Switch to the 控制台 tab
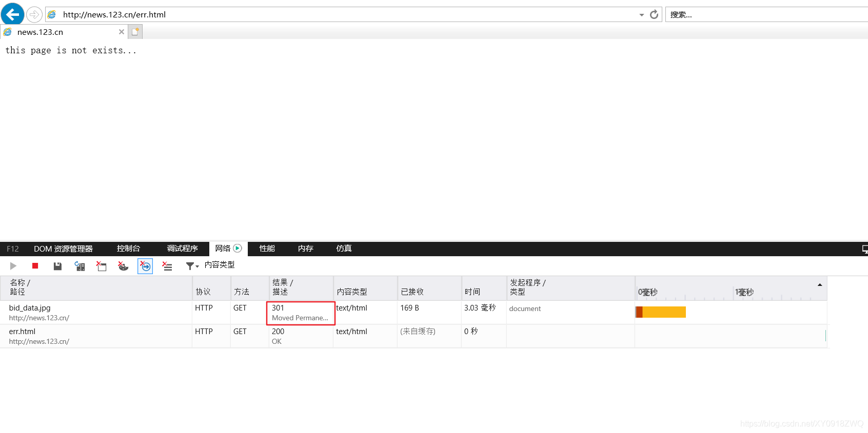Viewport: 868px width, 433px height. click(128, 249)
